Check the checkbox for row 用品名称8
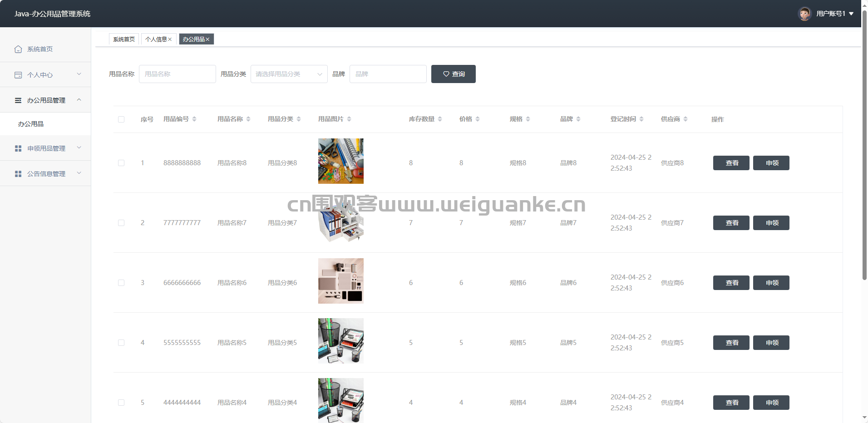868x423 pixels. [x=121, y=163]
